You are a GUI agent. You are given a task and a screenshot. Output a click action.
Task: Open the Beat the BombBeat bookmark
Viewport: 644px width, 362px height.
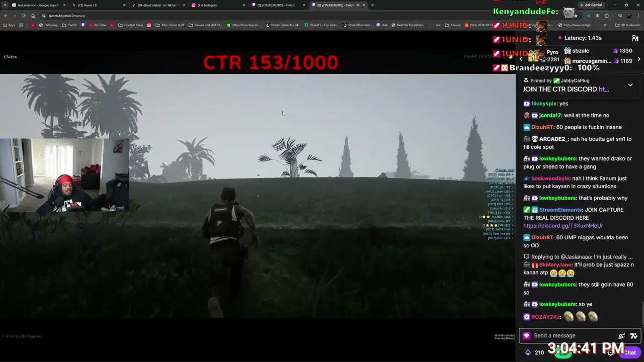408,25
